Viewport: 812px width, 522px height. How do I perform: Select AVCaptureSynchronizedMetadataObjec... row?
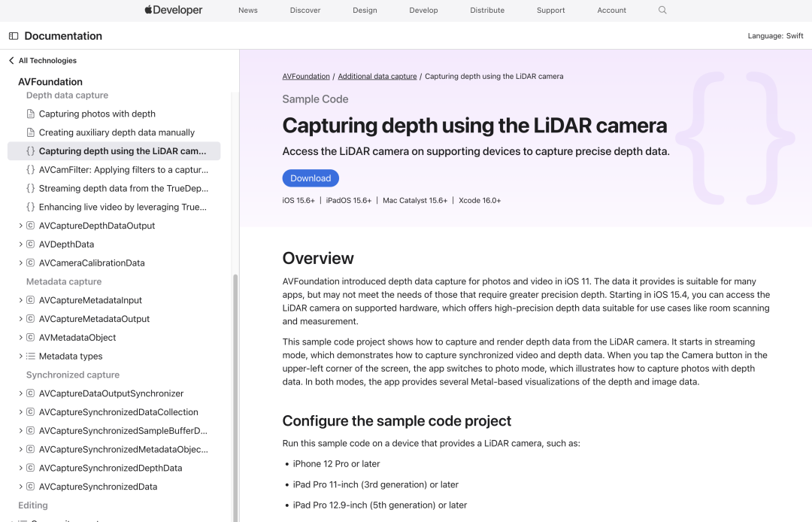pyautogui.click(x=123, y=449)
